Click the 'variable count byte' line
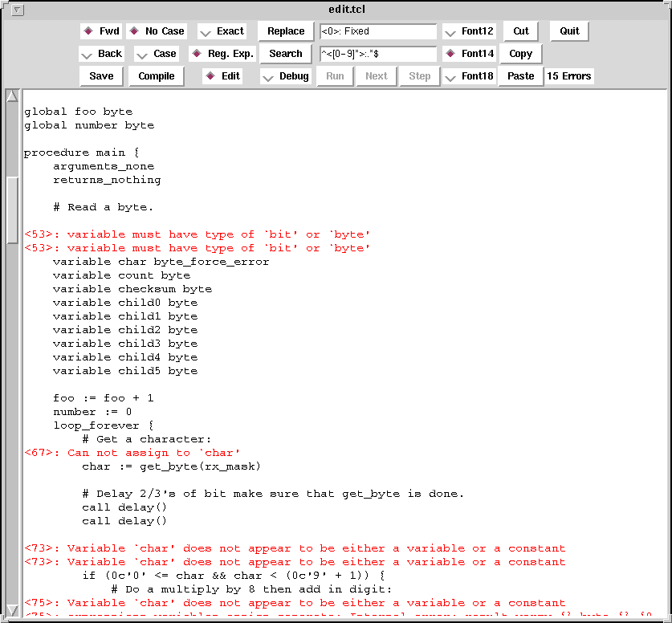Viewport: 672px width, 623px height. point(122,275)
